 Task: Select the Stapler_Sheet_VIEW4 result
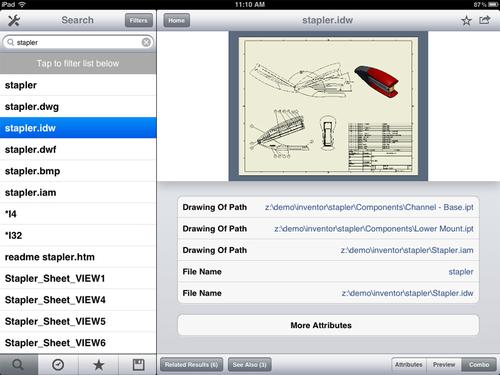(78, 300)
